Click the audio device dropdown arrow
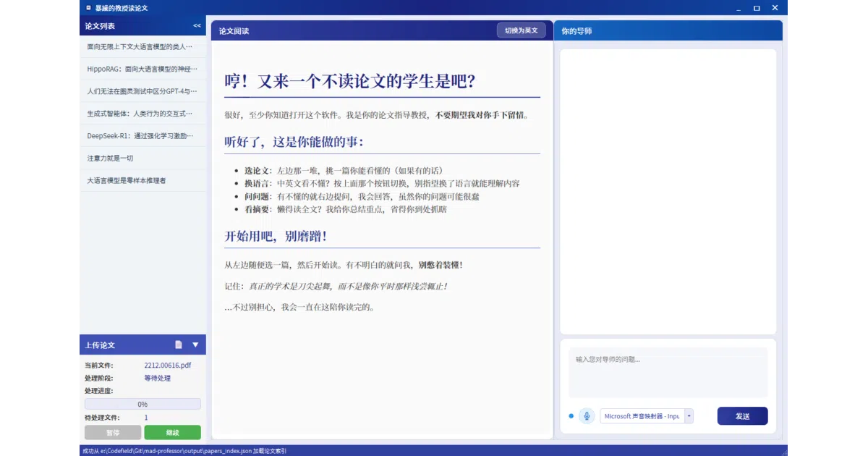Screen dimensions: 868x456 tap(689, 416)
